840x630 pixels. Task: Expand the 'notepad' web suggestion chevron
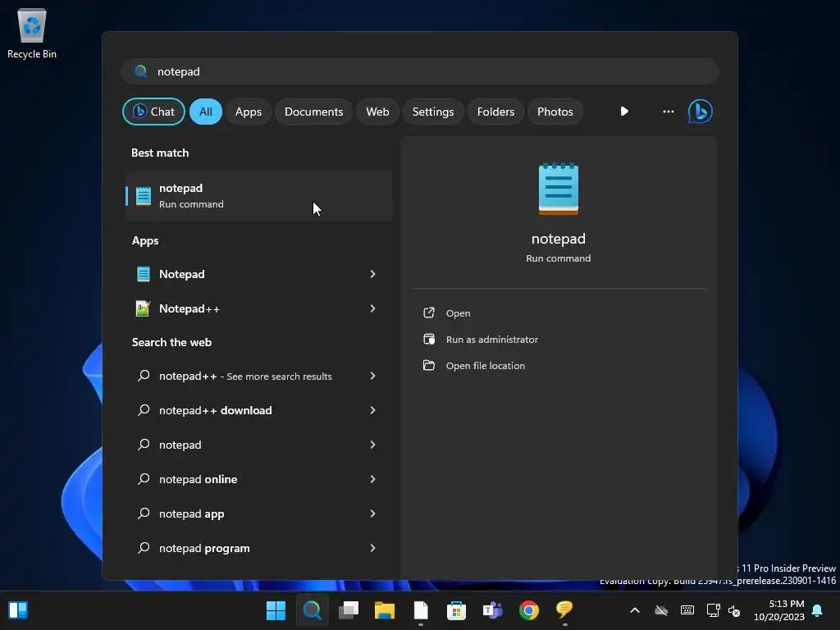[x=372, y=445]
